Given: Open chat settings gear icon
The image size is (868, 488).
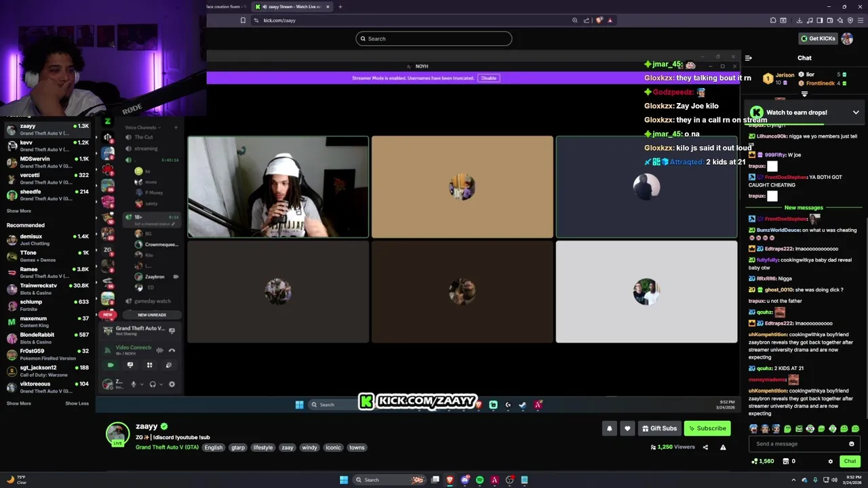Looking at the screenshot, I should click(831, 462).
